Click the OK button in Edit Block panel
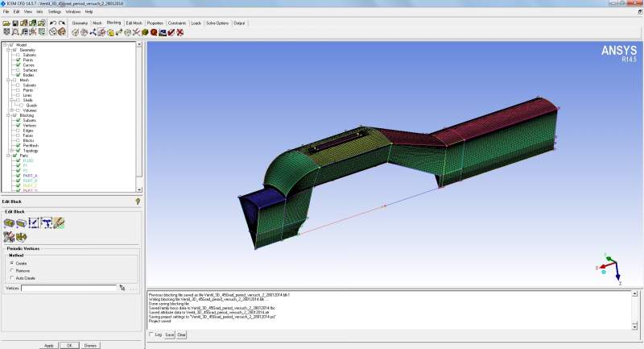 tap(69, 345)
